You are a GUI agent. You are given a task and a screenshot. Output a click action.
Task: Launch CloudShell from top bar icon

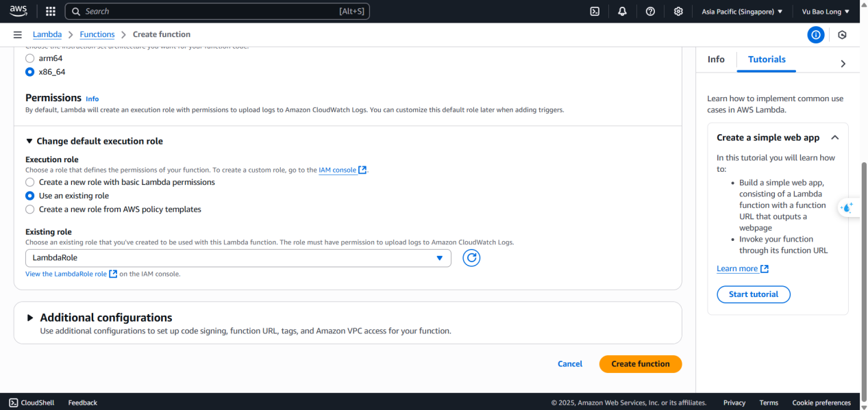coord(595,12)
